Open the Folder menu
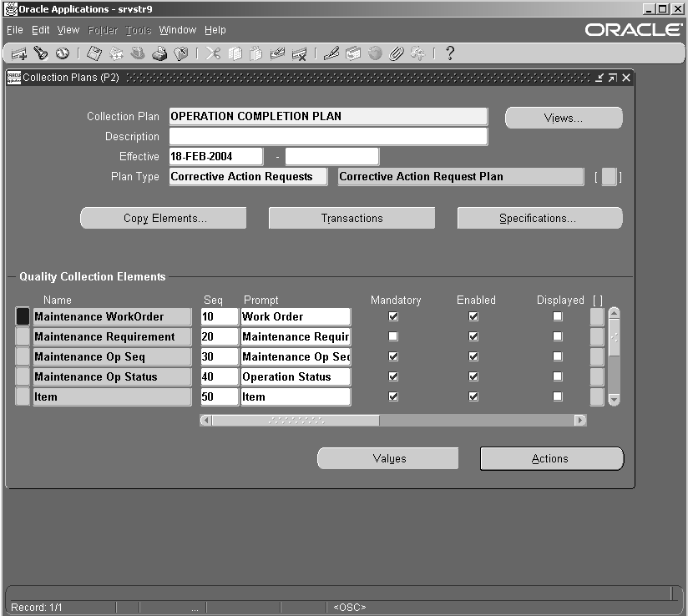The width and height of the screenshot is (688, 616). [x=103, y=30]
